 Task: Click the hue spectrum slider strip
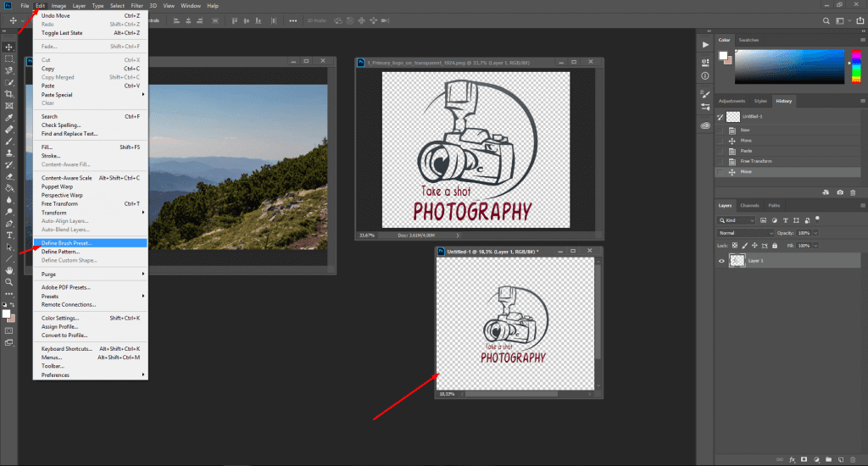pyautogui.click(x=856, y=66)
